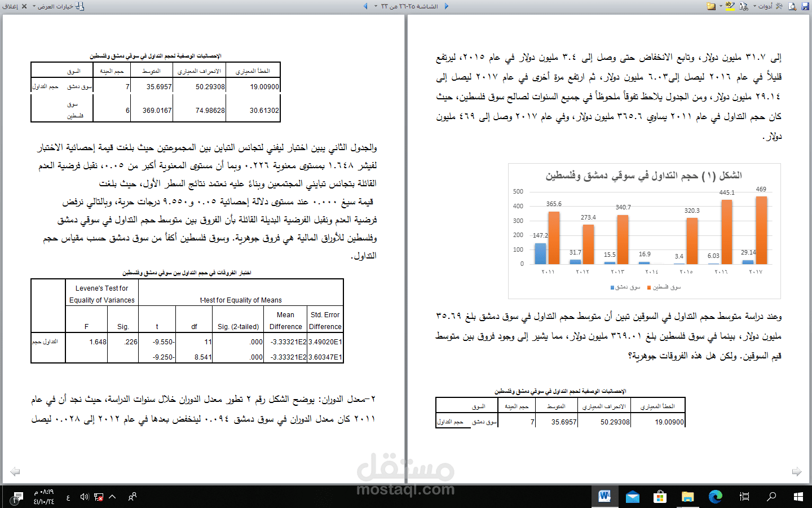Viewport: 812px width, 508px height.
Task: Click the Translate/Research icon in toolbar
Action: click(743, 6)
